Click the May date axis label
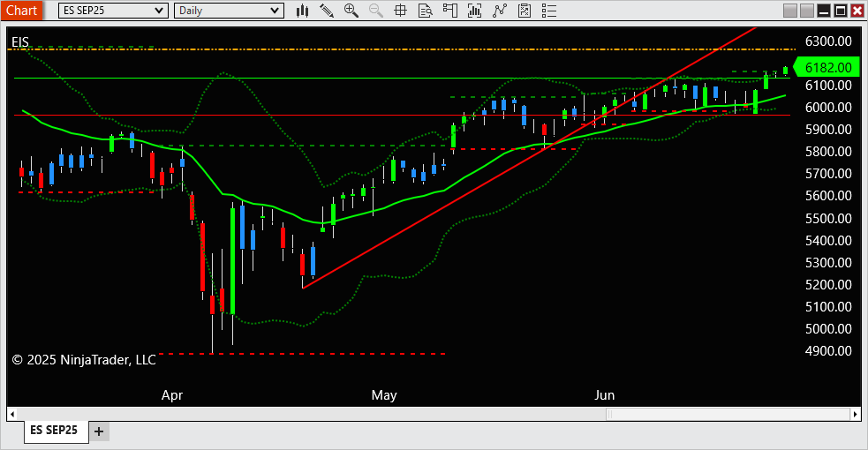The width and height of the screenshot is (868, 450). click(384, 395)
